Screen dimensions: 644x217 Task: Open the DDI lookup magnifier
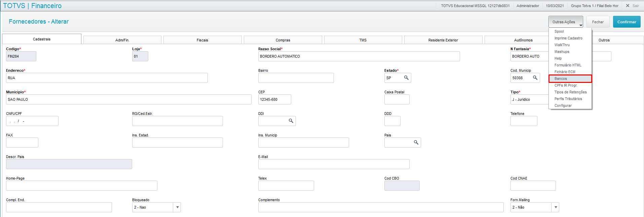pyautogui.click(x=291, y=121)
